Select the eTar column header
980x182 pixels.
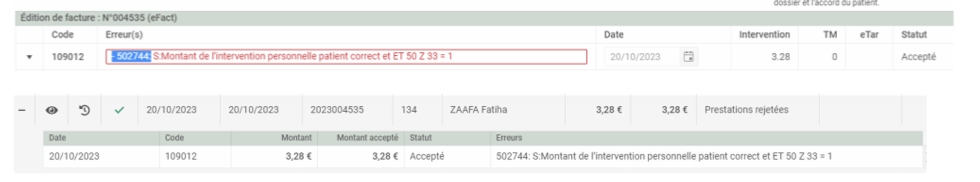pyautogui.click(x=869, y=34)
